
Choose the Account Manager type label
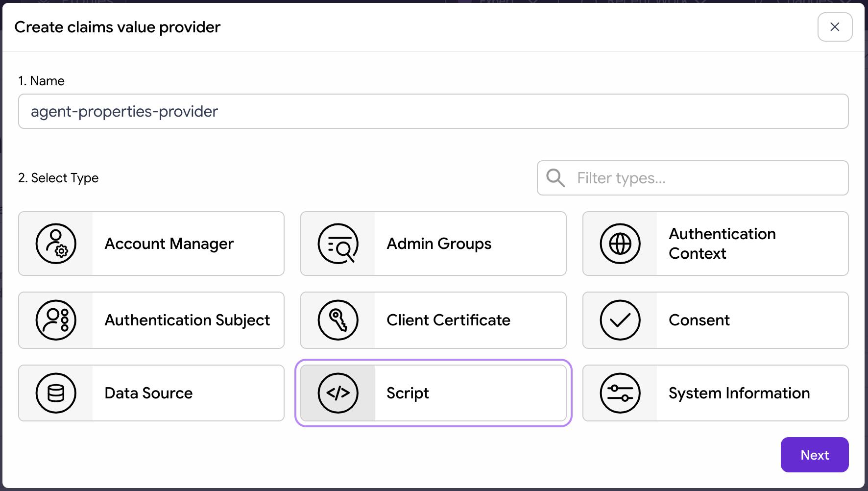click(x=169, y=244)
